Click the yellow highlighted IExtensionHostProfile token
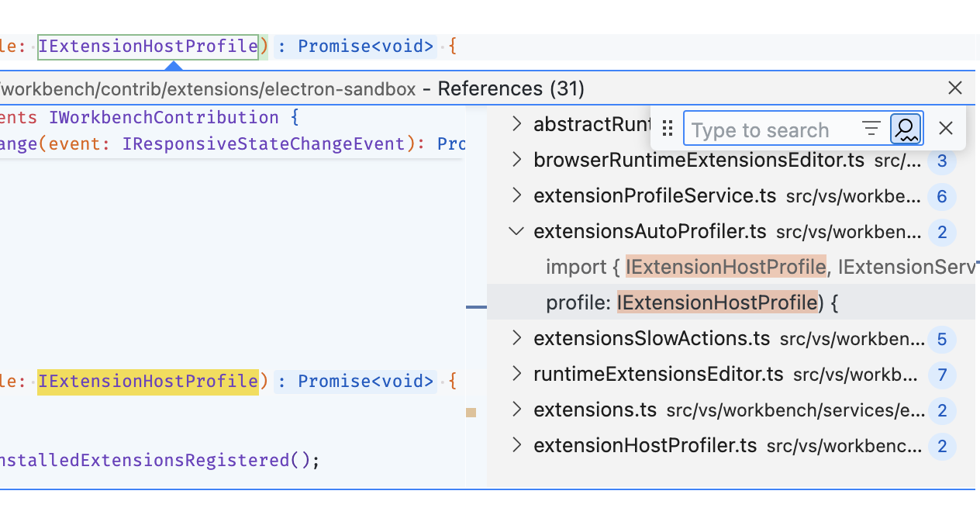Viewport: 980px width, 515px height. point(149,381)
